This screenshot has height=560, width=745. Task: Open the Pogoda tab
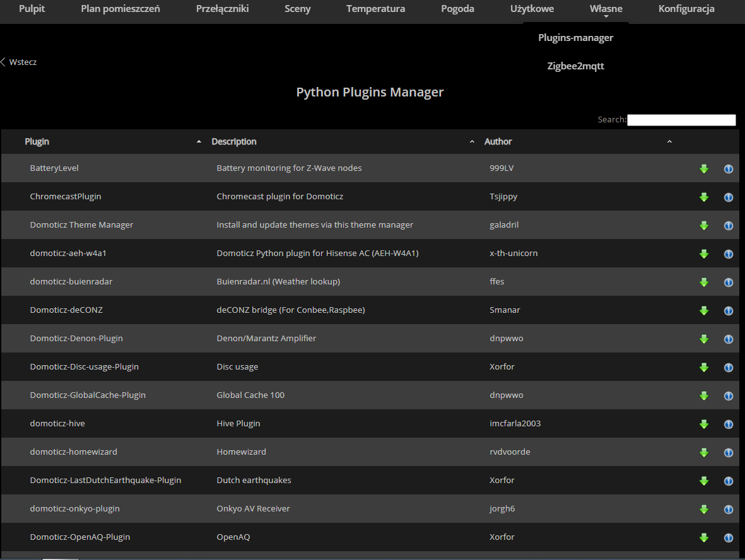coord(457,9)
